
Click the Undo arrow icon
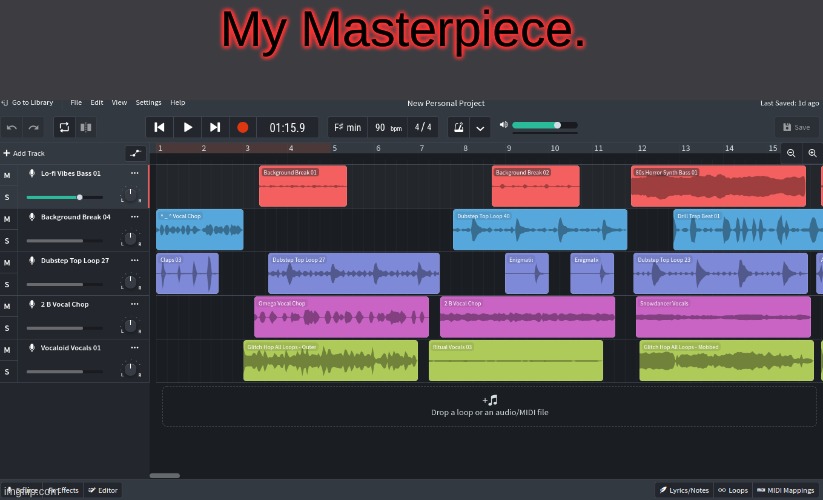(12, 127)
